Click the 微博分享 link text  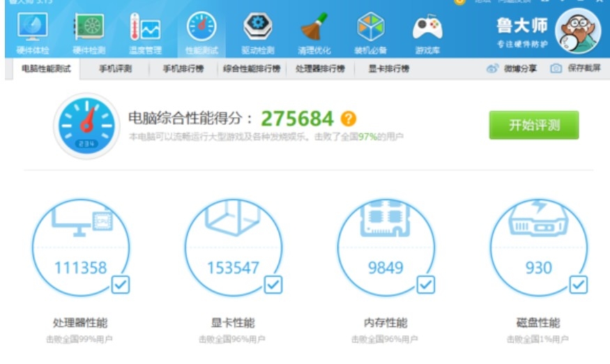point(520,68)
